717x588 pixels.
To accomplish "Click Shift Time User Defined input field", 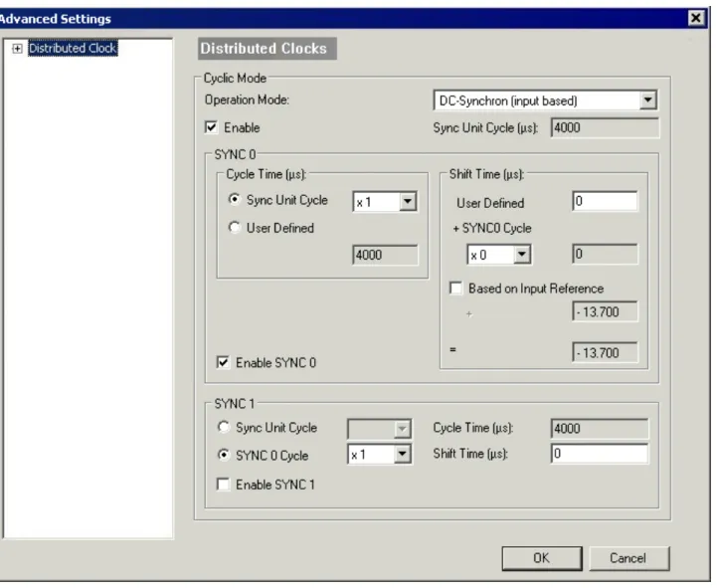I will pyautogui.click(x=605, y=201).
